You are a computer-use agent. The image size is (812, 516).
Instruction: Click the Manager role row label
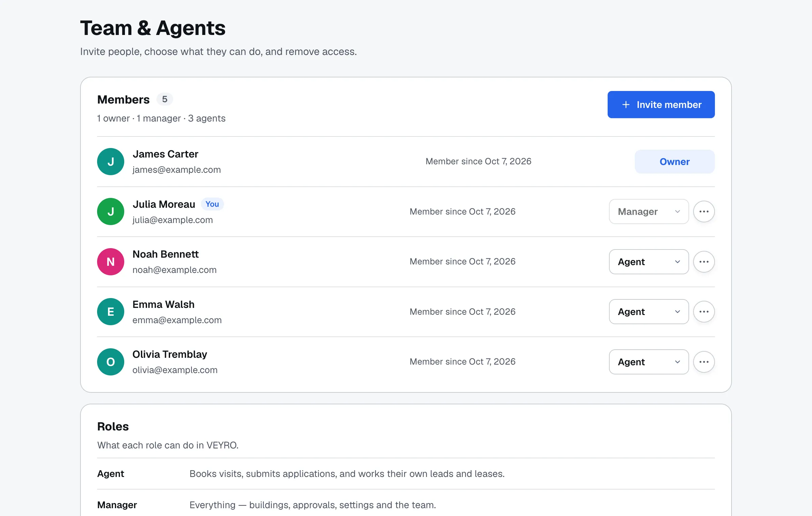(x=117, y=505)
